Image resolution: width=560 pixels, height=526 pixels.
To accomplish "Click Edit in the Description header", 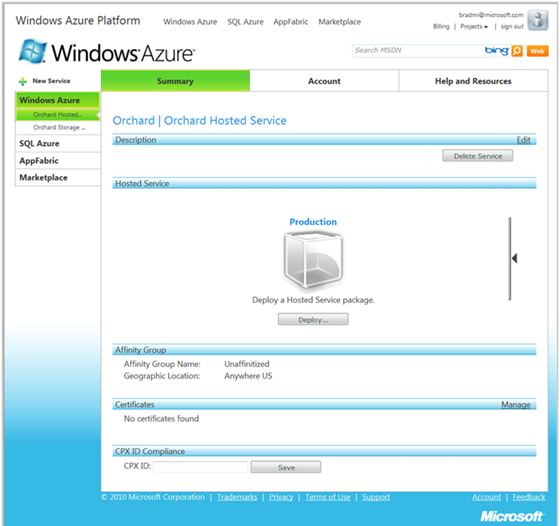I will pyautogui.click(x=523, y=140).
